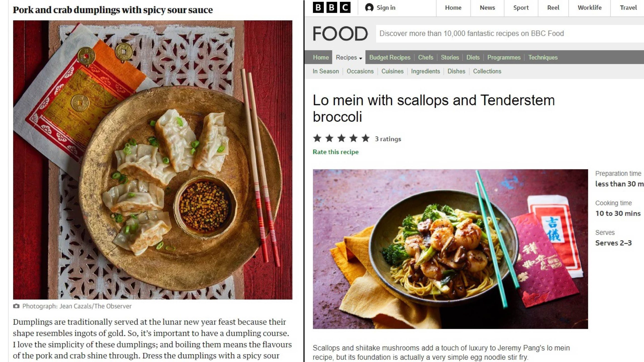Select the In Season link
Image resolution: width=644 pixels, height=362 pixels.
326,71
